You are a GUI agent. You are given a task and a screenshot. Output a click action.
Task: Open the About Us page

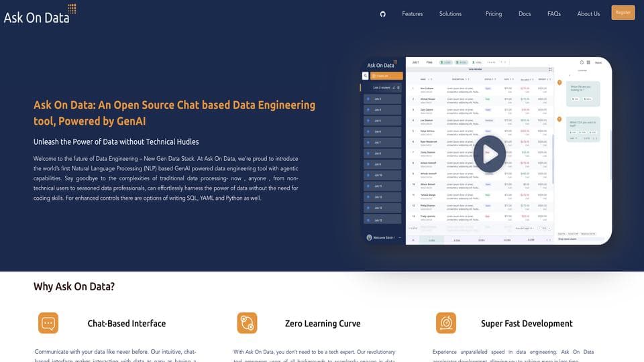(x=588, y=14)
